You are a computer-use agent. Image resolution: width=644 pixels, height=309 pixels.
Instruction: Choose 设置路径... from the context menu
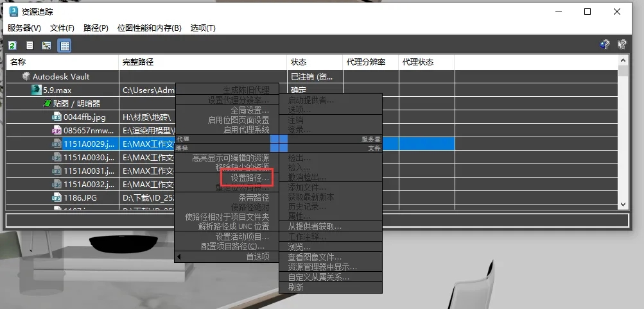point(250,178)
